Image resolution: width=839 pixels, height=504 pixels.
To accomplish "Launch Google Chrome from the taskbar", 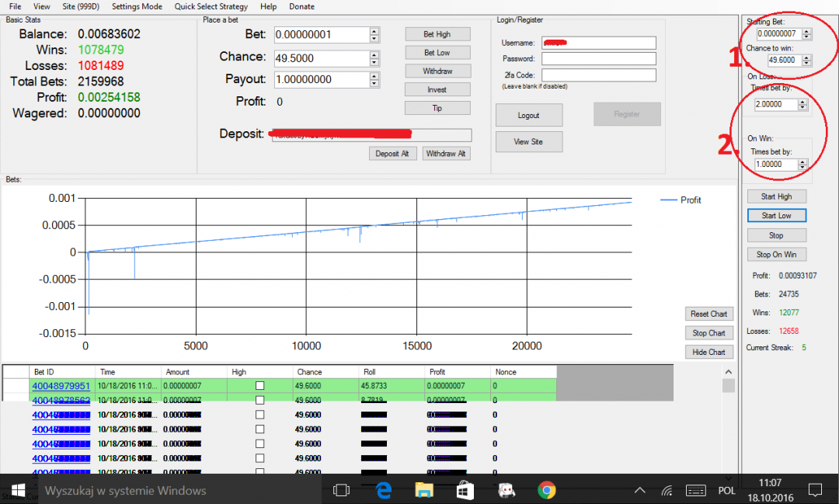I will (x=546, y=490).
